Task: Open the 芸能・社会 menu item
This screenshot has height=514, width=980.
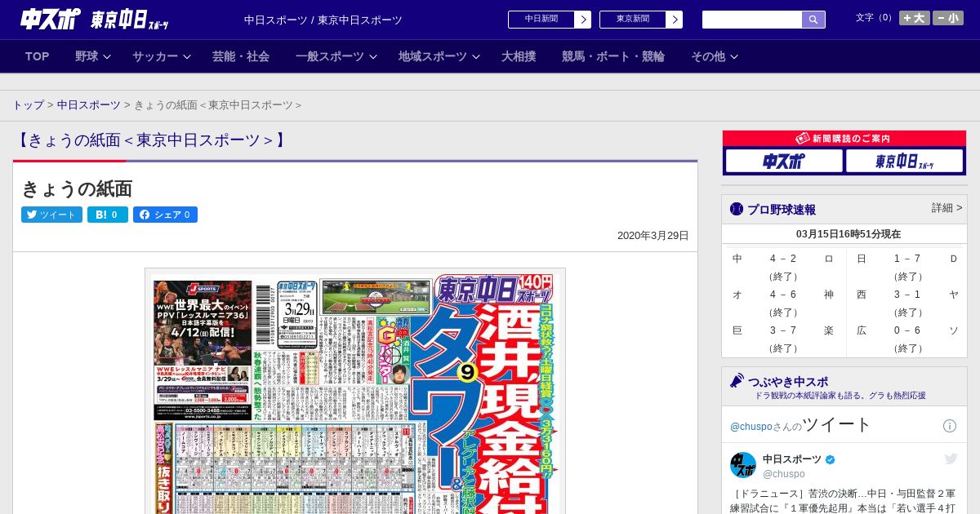Action: coord(241,56)
